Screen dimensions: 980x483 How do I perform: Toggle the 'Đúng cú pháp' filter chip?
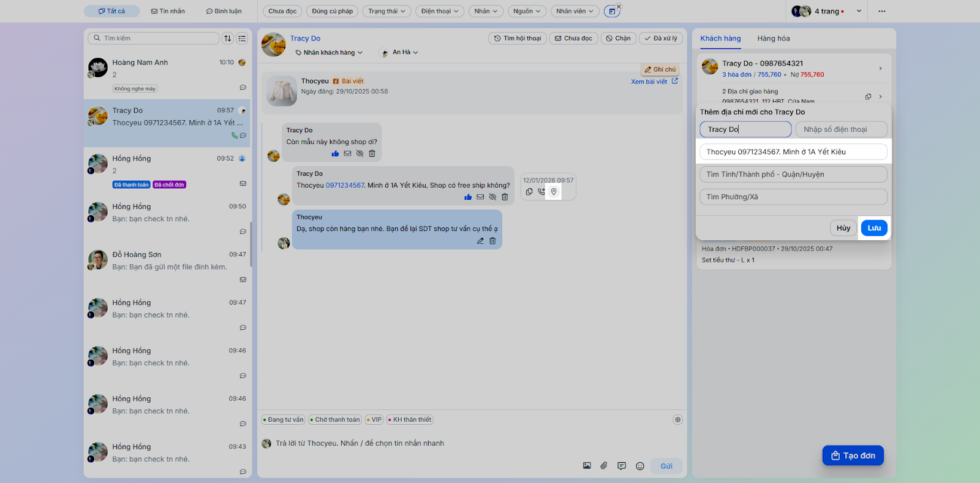333,11
